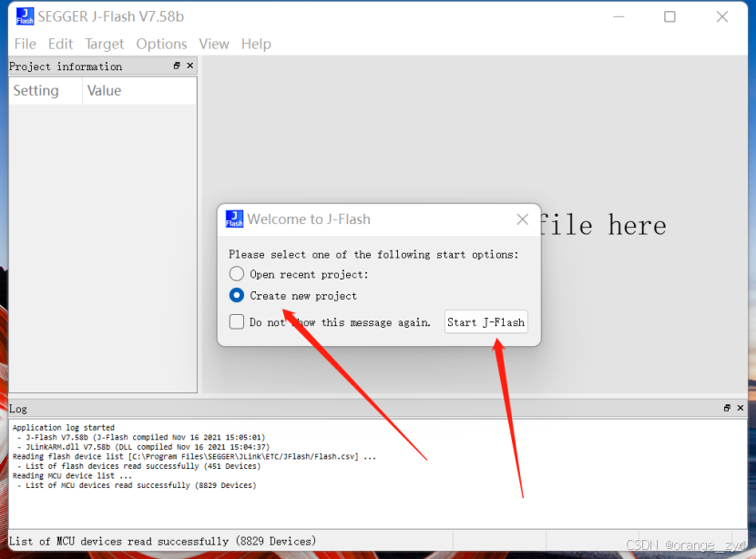Screen dimensions: 756x559
Task: Click the 'Reading MCU device list ...' log line
Action: click(x=72, y=475)
